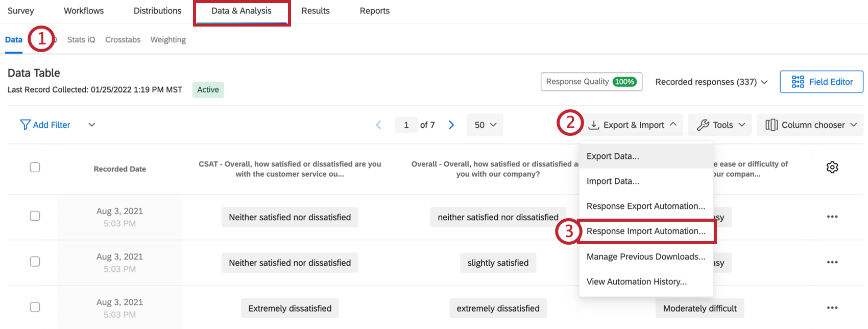Screen dimensions: 868x329
Task: Go to previous page arrow
Action: click(x=378, y=125)
